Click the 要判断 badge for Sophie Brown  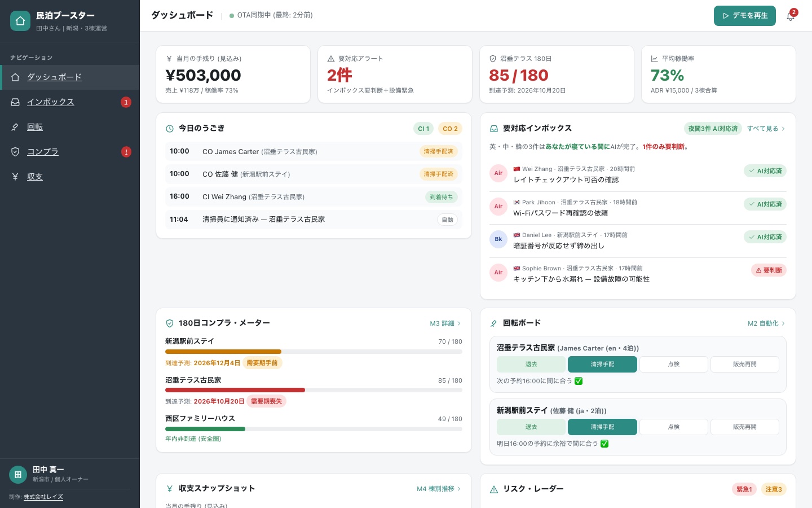769,270
